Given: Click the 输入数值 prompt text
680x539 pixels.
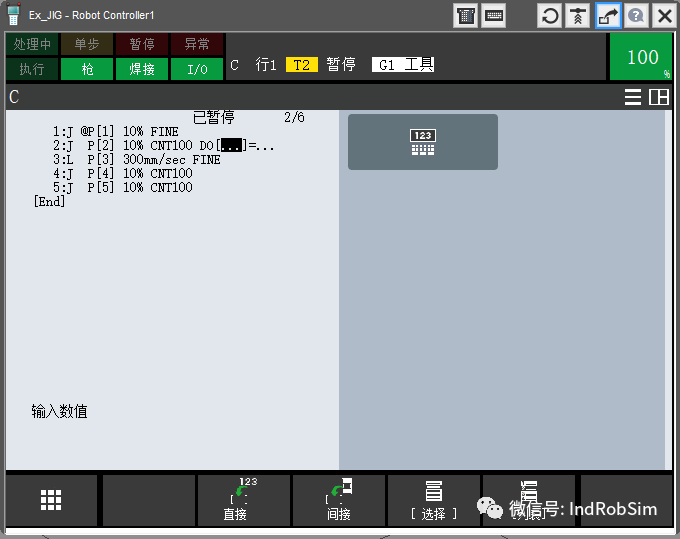Looking at the screenshot, I should [x=59, y=411].
